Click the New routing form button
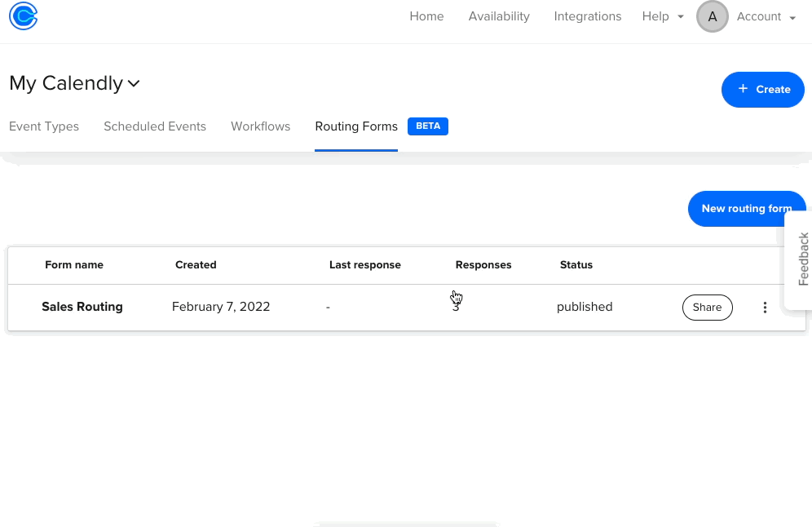 coord(747,209)
